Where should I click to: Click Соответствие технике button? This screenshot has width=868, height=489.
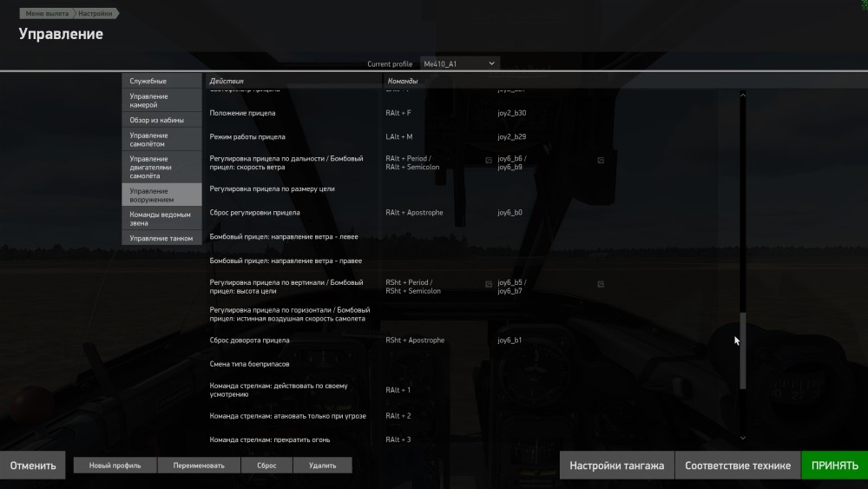(x=738, y=466)
